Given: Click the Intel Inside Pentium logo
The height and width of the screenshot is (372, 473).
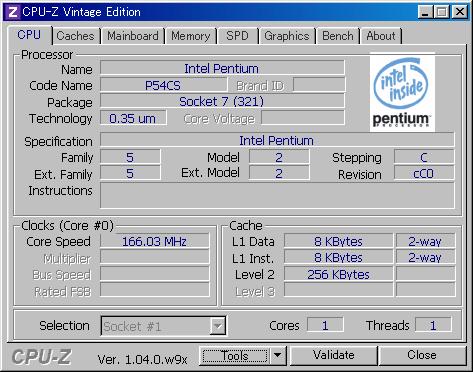Looking at the screenshot, I should [402, 92].
